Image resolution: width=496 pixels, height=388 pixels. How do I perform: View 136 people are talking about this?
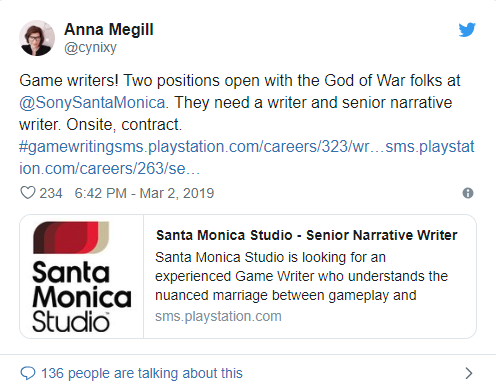(x=142, y=373)
